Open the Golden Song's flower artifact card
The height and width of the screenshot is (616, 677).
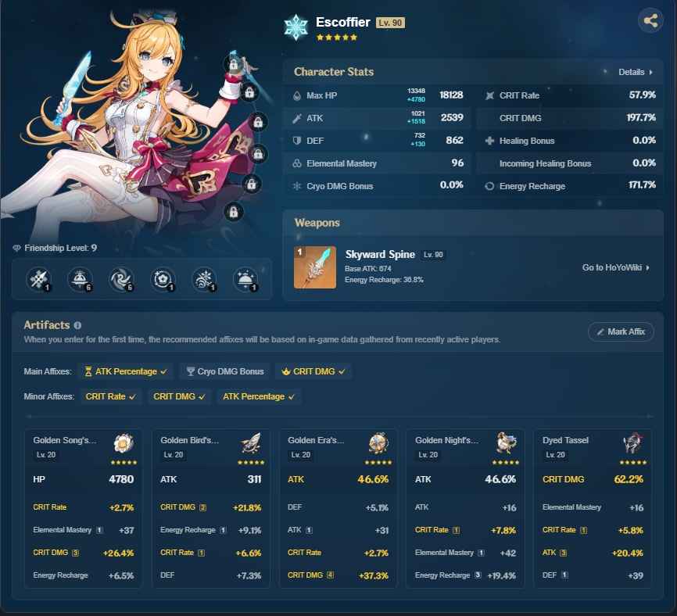point(83,508)
